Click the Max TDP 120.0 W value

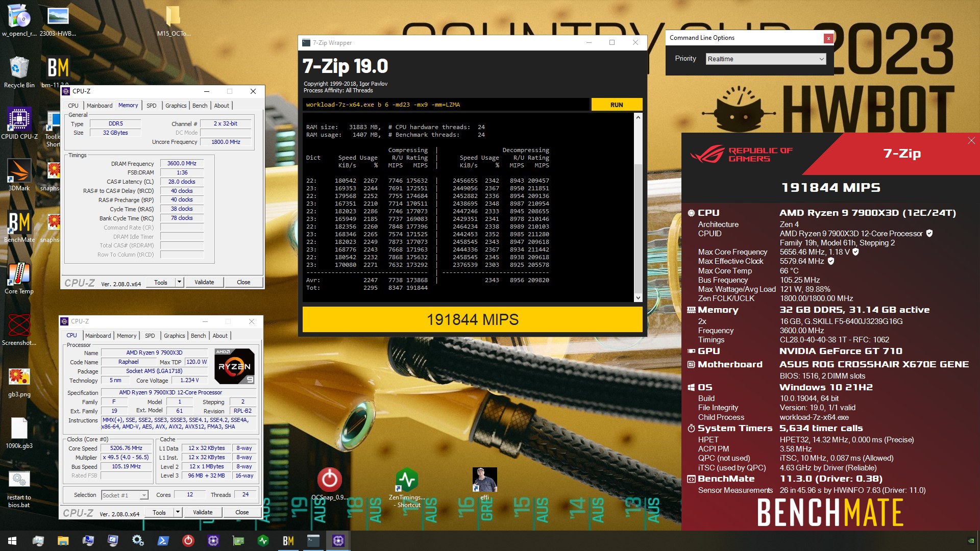coord(197,362)
